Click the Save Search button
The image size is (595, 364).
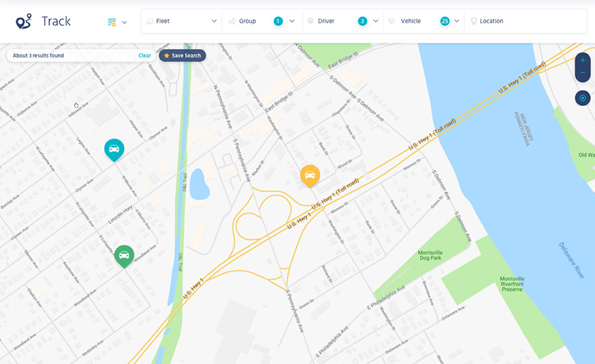[182, 55]
